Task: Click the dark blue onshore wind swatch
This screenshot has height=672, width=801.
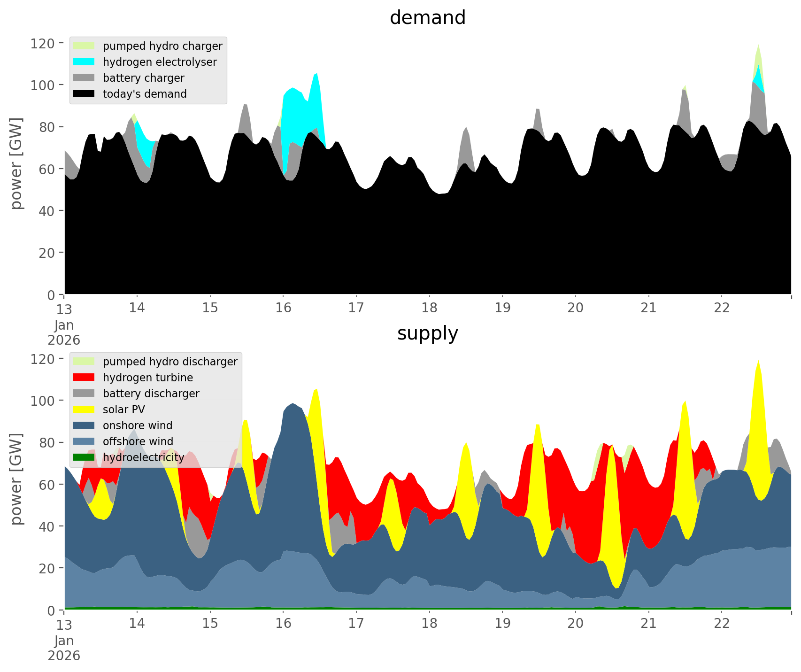Action: tap(84, 425)
